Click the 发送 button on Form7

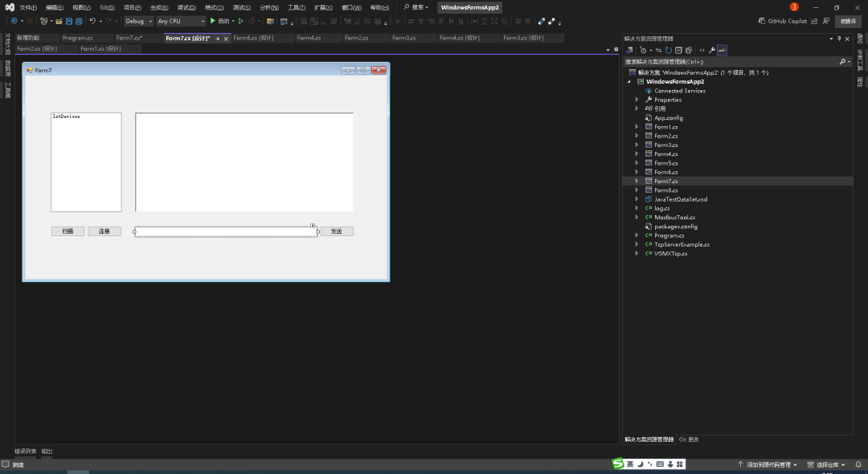pyautogui.click(x=336, y=231)
